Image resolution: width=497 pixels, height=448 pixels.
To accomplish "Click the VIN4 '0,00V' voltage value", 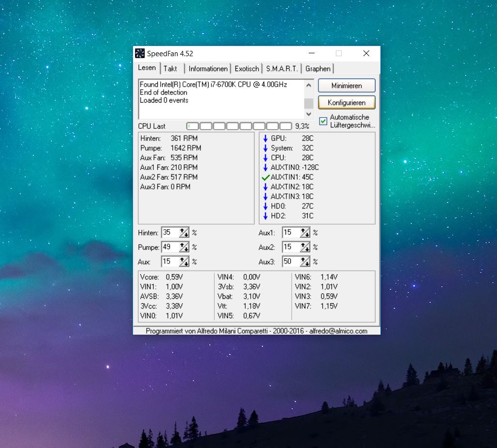I will tap(252, 277).
